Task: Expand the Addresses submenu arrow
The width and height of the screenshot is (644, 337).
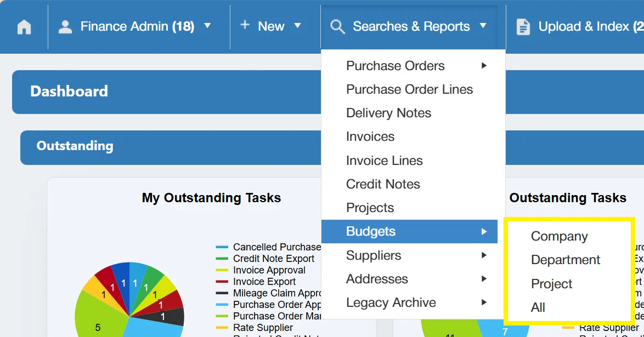Action: point(484,279)
